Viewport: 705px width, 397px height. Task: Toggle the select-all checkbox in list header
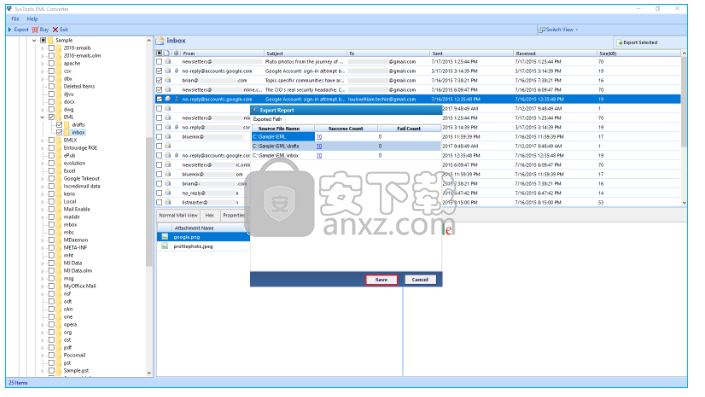[x=159, y=54]
